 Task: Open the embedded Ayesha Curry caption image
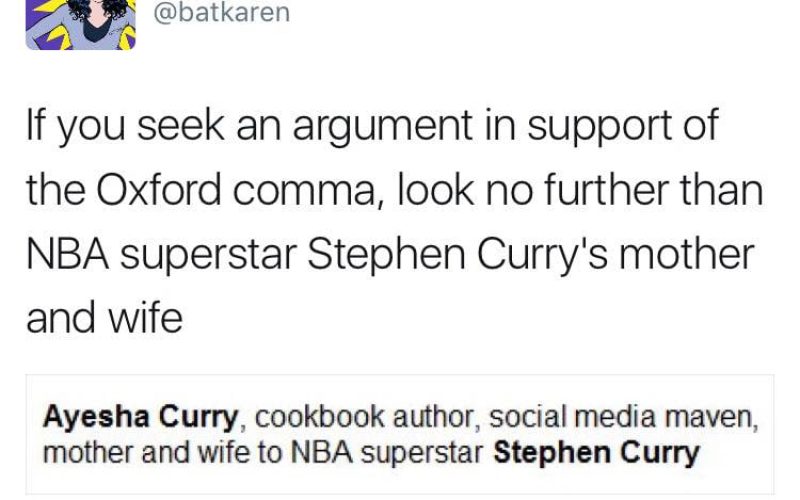(400, 434)
